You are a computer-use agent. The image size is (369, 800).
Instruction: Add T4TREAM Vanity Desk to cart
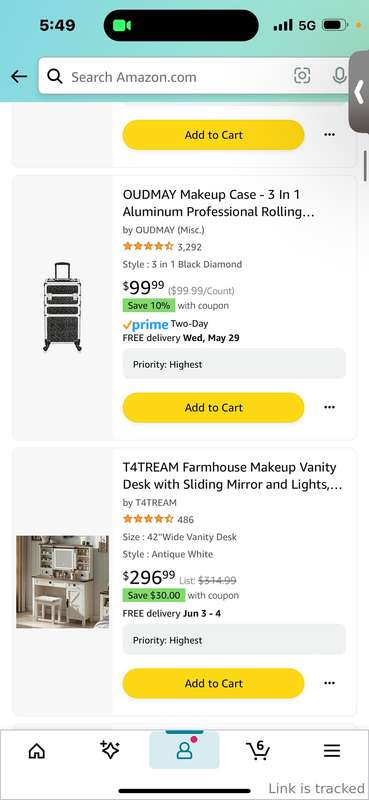pyautogui.click(x=213, y=684)
